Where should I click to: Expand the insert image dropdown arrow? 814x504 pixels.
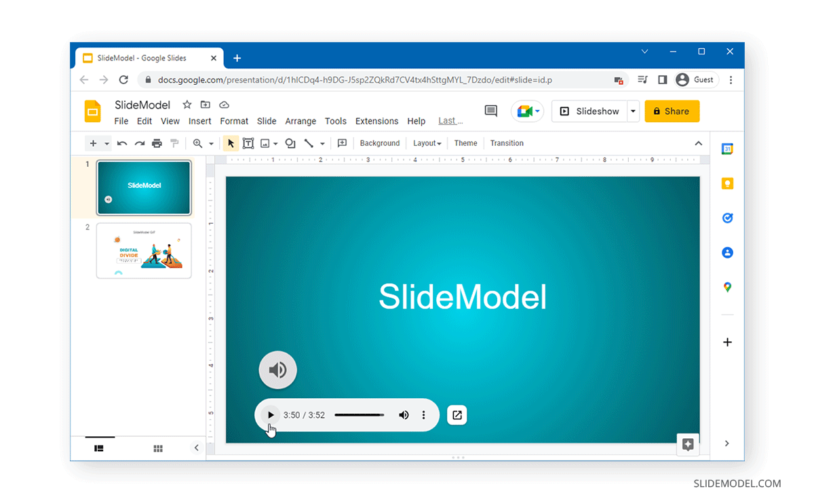tap(275, 143)
